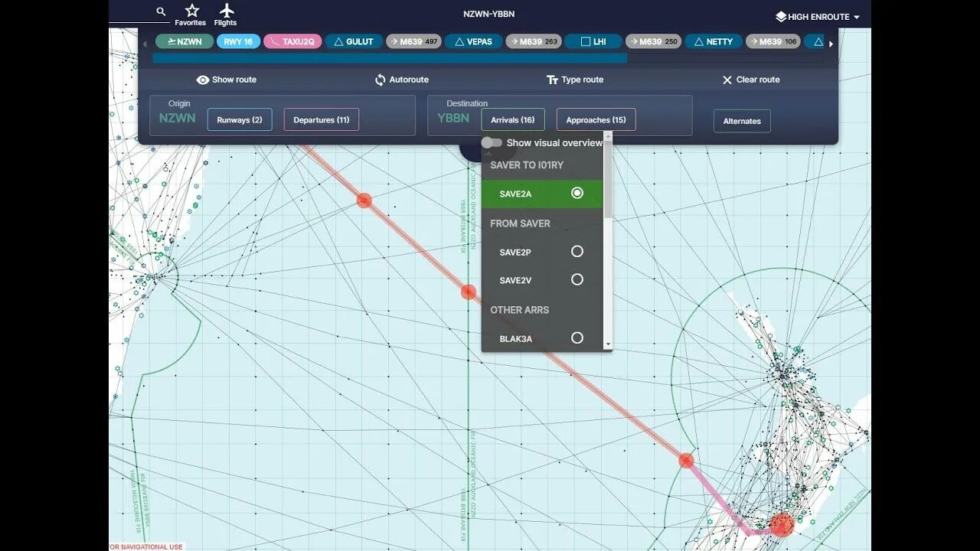Screen dimensions: 980x551
Task: Click the NZWN-YBBN route title
Action: click(x=490, y=14)
